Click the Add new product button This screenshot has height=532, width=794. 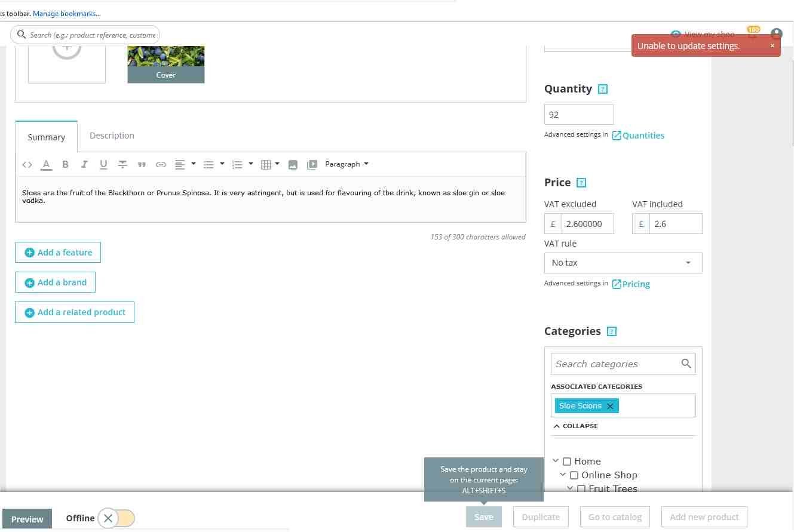(x=704, y=517)
